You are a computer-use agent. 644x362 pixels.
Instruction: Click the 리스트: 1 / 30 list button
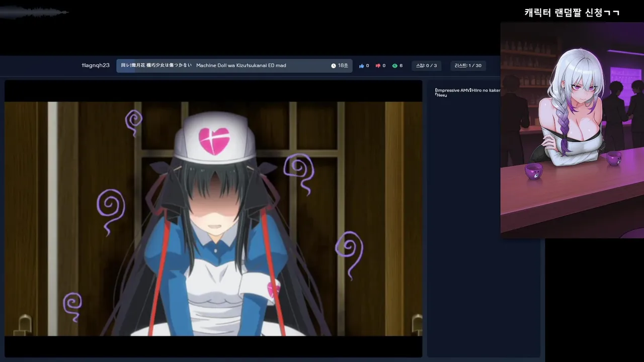click(468, 66)
